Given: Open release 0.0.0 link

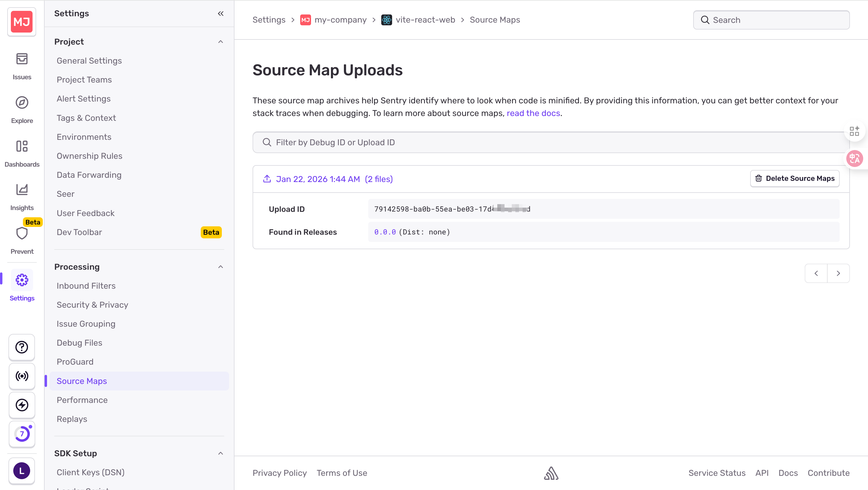Looking at the screenshot, I should 385,232.
